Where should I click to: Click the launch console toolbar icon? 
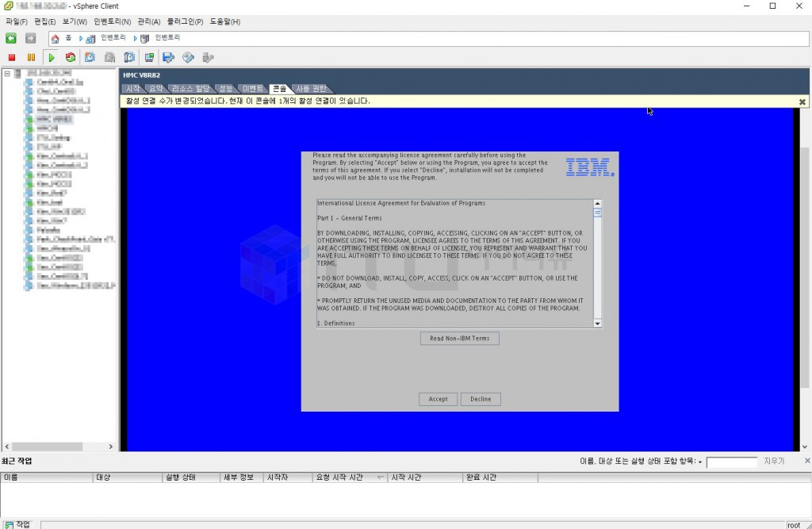(x=149, y=58)
